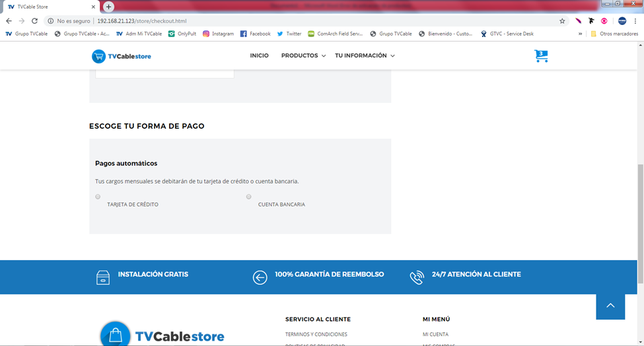Click the arrow icon beside 100% Garantía de Reembolso
644x346 pixels.
coord(260,277)
